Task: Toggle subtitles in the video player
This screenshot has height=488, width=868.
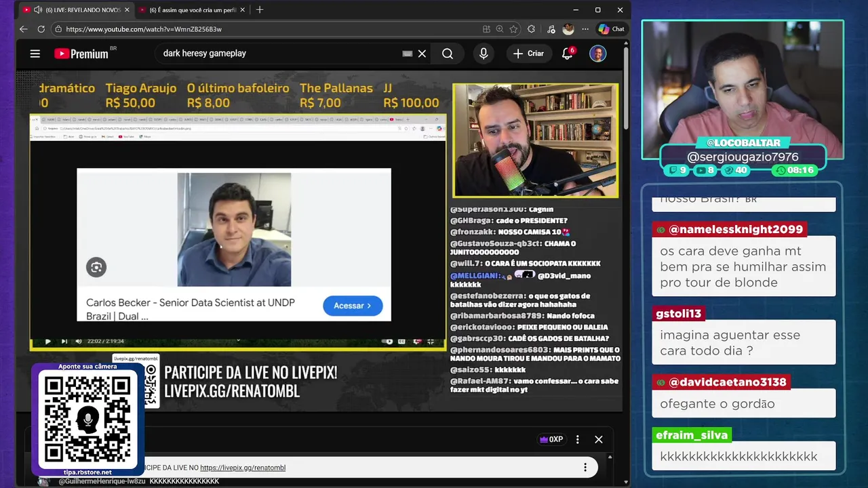Action: 403,341
